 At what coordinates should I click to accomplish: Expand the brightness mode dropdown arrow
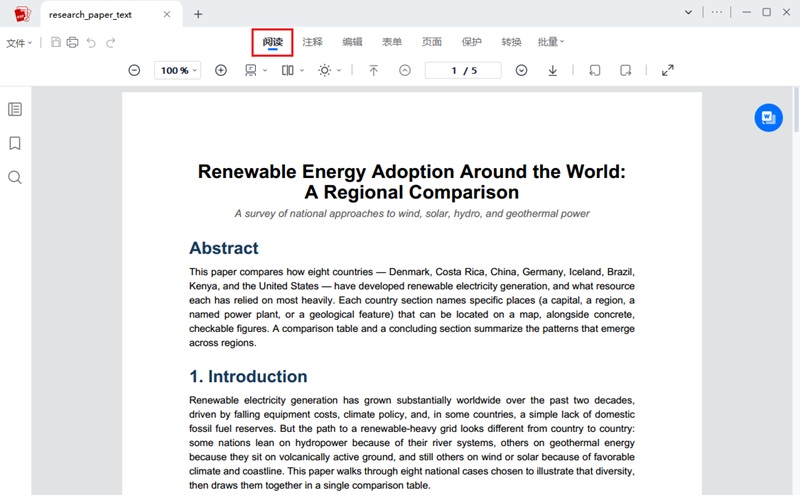339,70
